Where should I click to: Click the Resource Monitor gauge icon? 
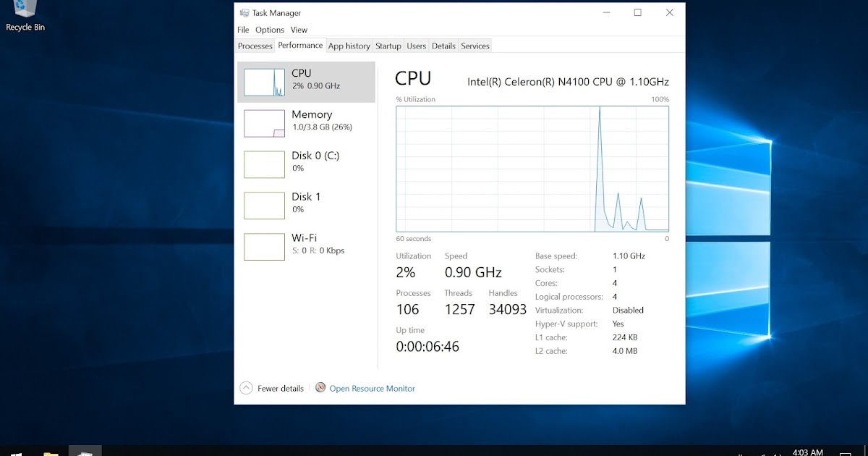click(320, 388)
